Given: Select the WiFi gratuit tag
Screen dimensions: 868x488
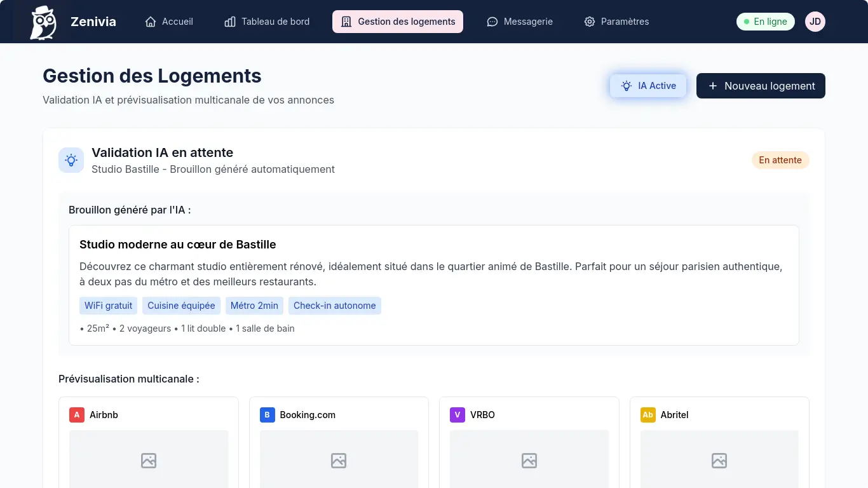Looking at the screenshot, I should click(x=108, y=306).
